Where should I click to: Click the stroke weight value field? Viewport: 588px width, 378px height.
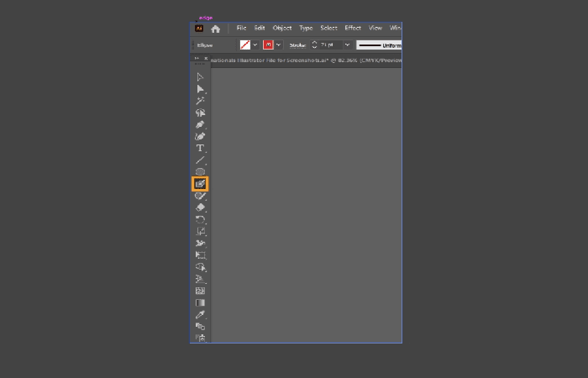coord(330,45)
